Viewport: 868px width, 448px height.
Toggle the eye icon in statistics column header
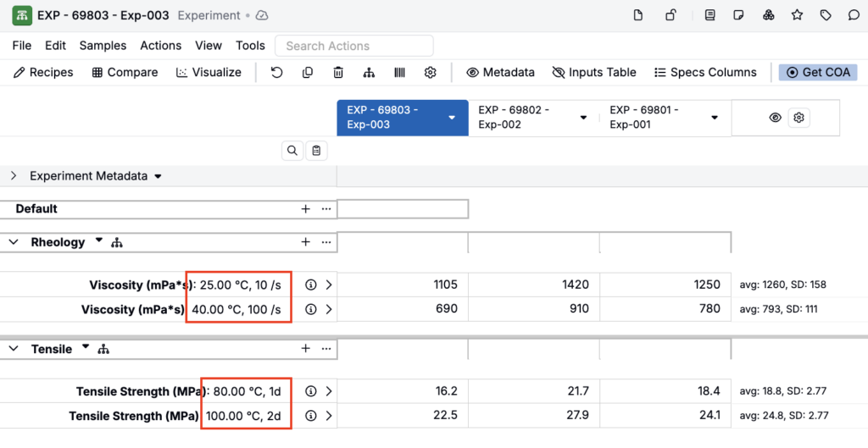tap(775, 117)
